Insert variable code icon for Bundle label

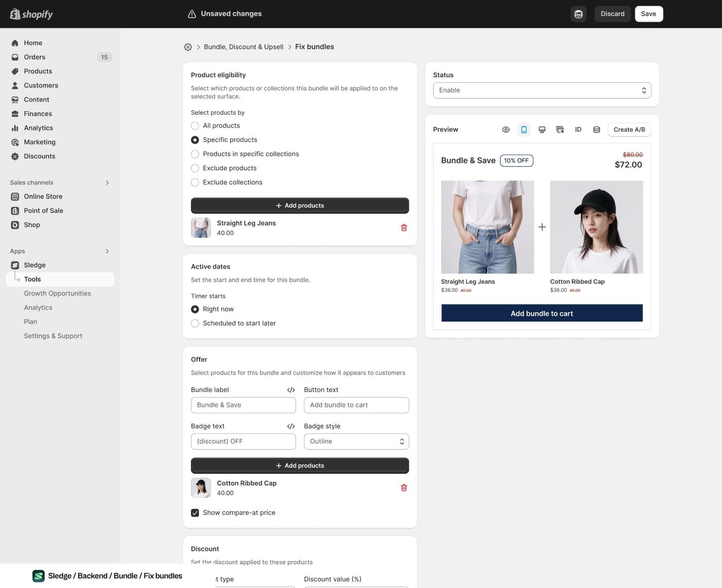tap(291, 390)
